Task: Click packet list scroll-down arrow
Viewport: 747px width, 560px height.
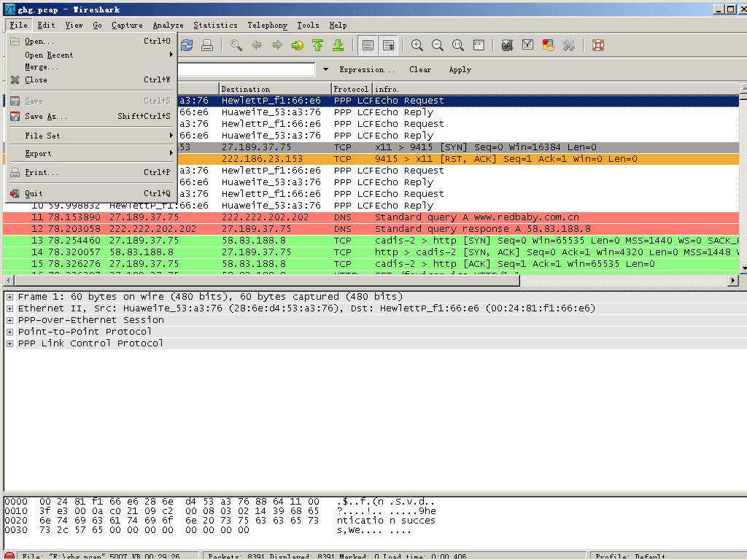Action: (x=743, y=268)
